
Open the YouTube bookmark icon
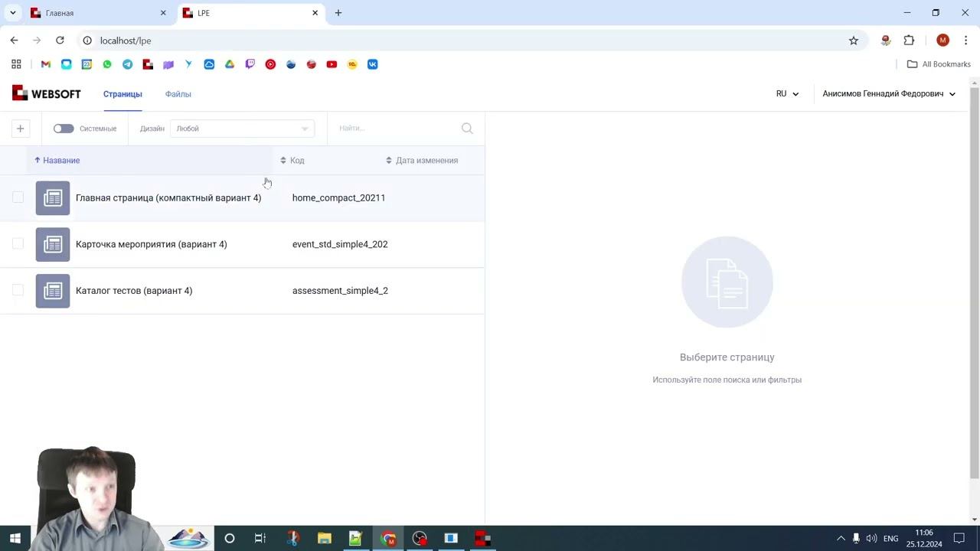tap(332, 64)
